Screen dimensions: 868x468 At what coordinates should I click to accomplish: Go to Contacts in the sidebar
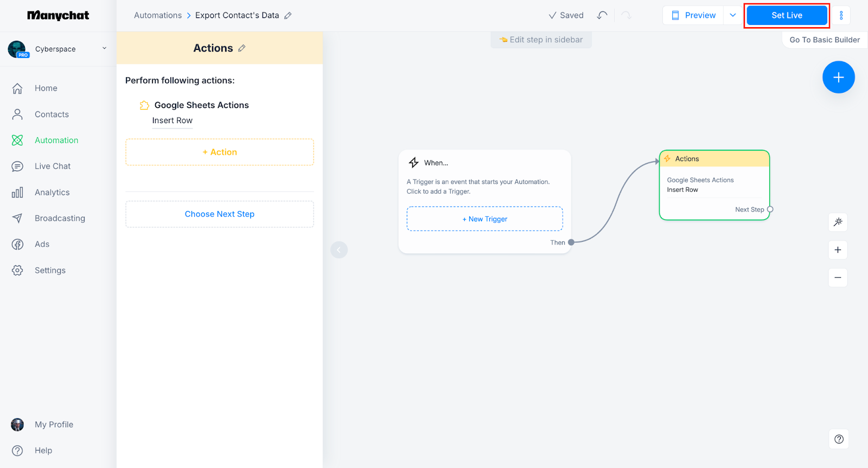[52, 114]
